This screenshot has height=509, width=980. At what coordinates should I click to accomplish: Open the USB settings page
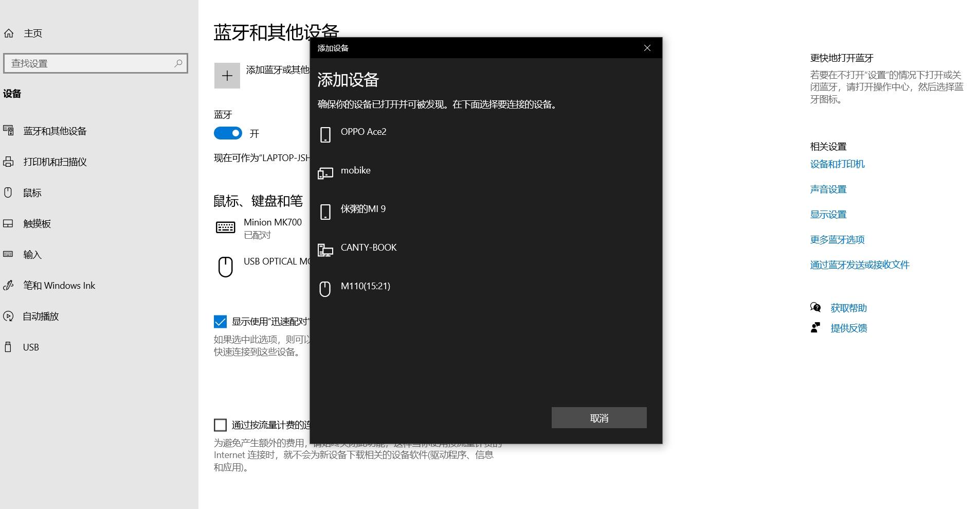30,347
